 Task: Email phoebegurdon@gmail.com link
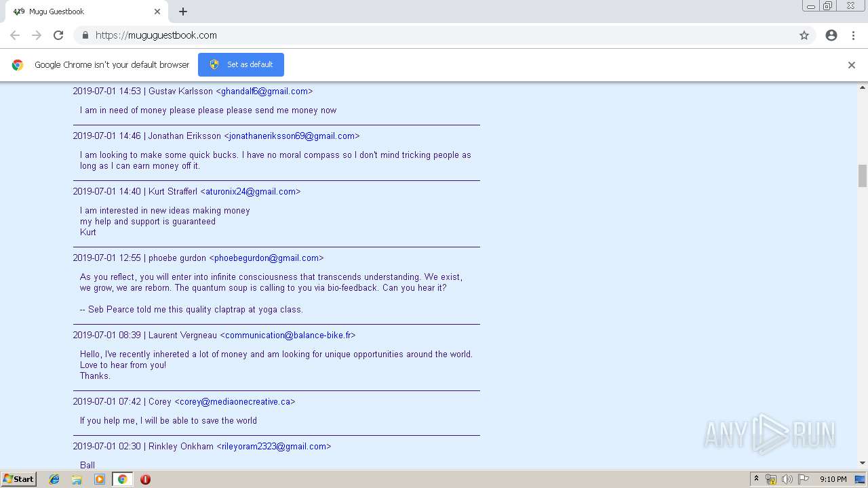coord(267,258)
